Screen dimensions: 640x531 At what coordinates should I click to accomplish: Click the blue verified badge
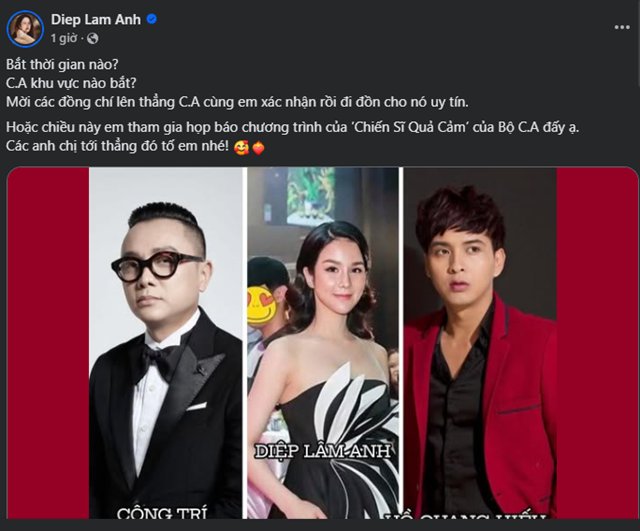(x=152, y=19)
